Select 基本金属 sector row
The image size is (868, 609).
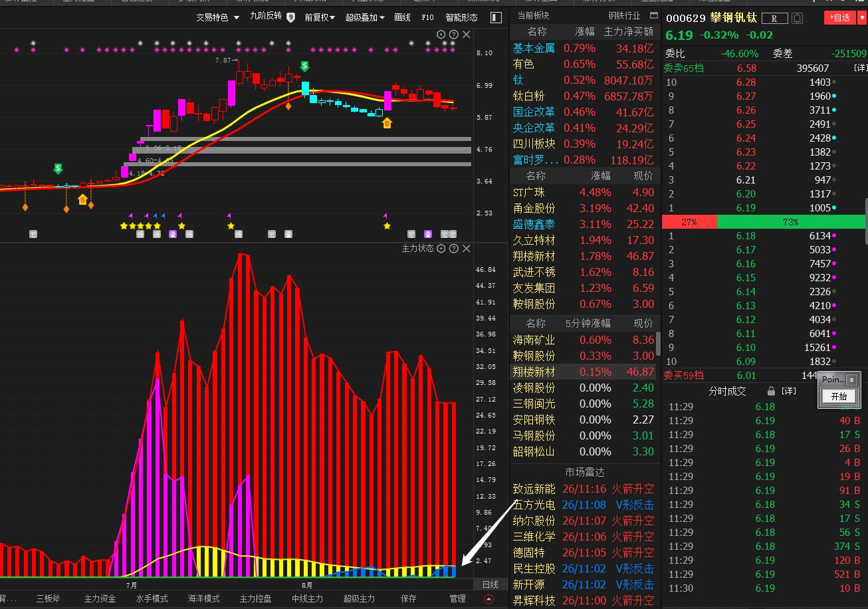585,49
